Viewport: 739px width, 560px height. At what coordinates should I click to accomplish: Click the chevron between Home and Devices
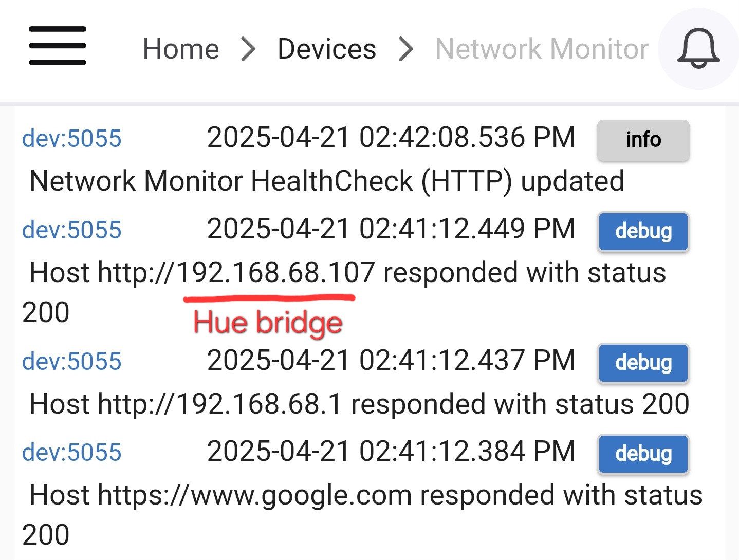click(248, 49)
